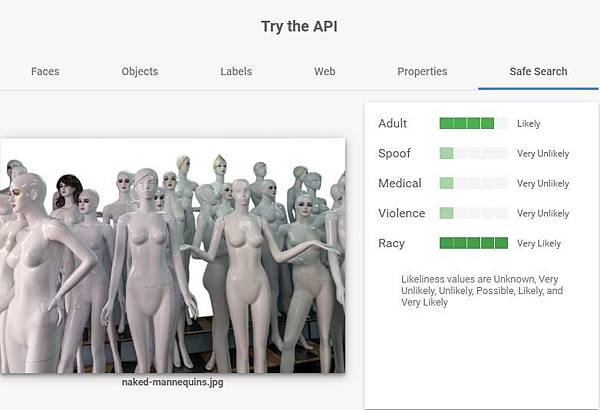The image size is (600, 410).
Task: Click the Violence category label
Action: coord(401,213)
